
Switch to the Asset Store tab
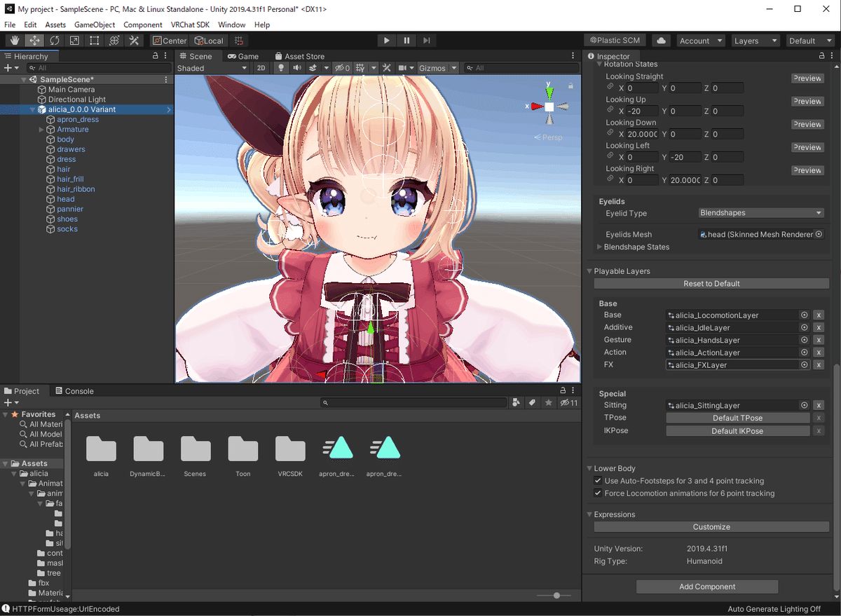tap(300, 56)
